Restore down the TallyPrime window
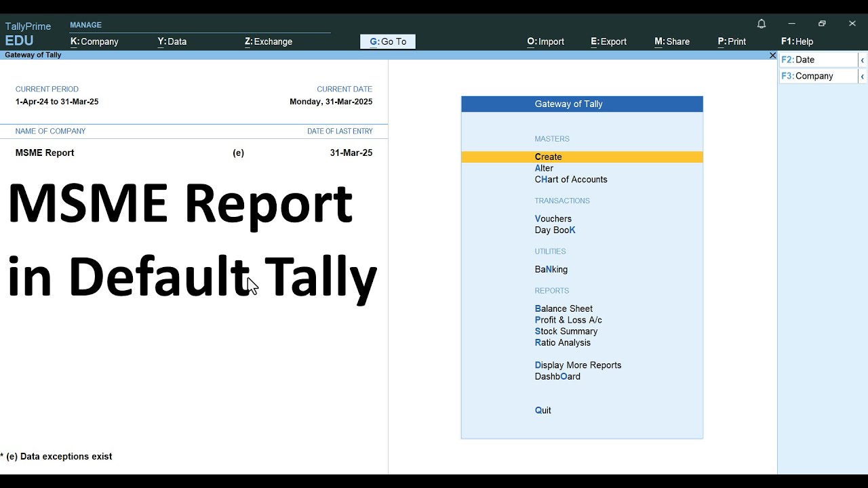The image size is (868, 488). point(822,24)
